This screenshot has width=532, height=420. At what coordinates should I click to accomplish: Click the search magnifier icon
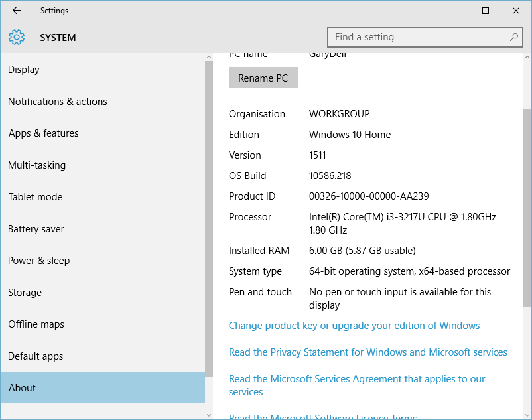(x=514, y=37)
